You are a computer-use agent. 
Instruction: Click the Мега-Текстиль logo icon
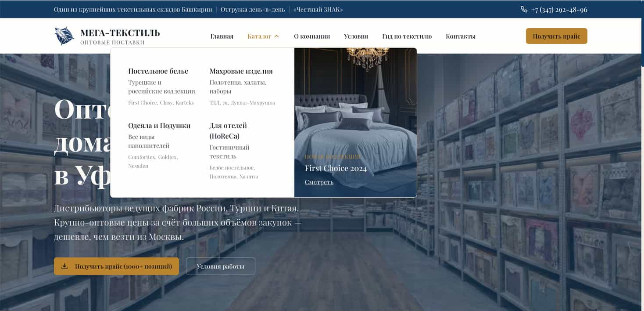64,36
